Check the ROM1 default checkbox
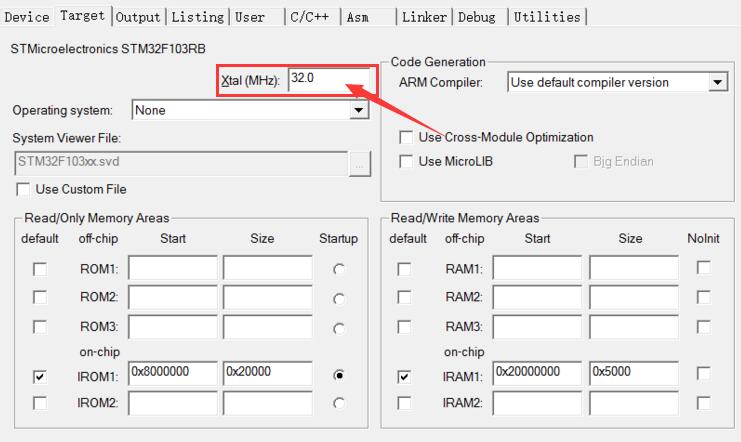 [40, 269]
